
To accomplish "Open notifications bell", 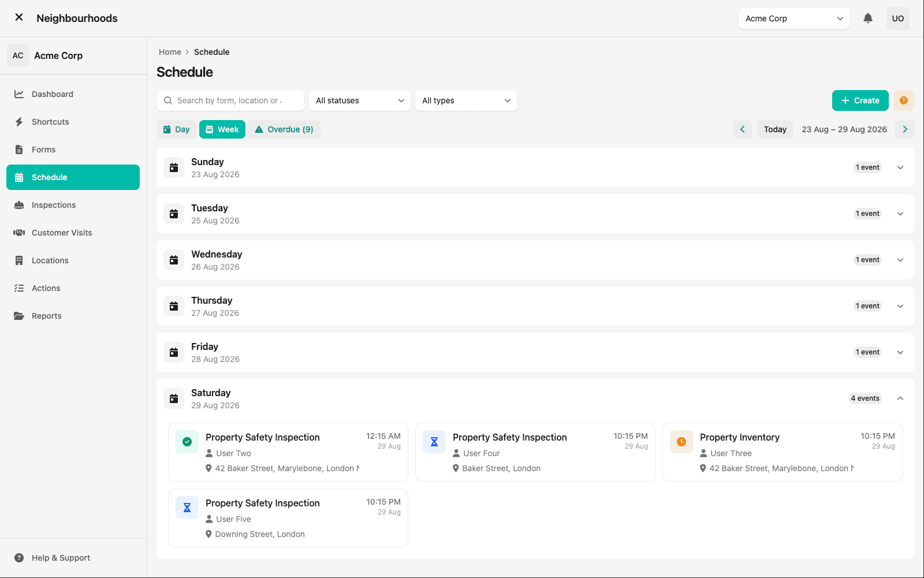I will tap(868, 18).
